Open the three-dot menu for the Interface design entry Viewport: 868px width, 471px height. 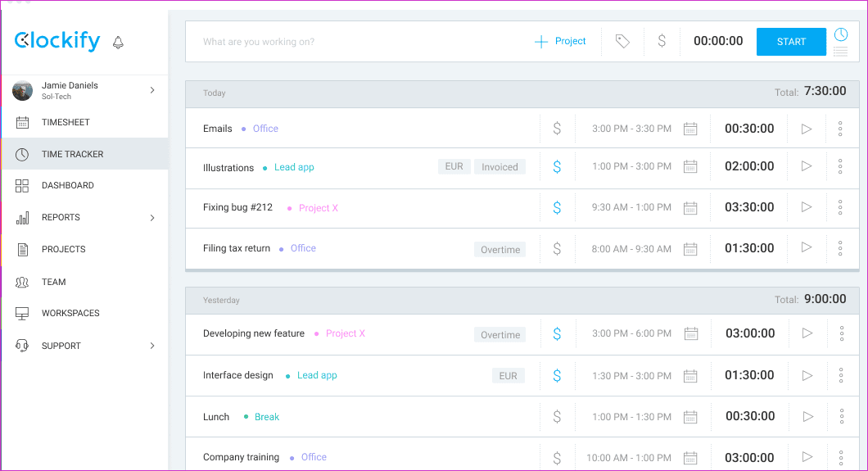(x=841, y=375)
